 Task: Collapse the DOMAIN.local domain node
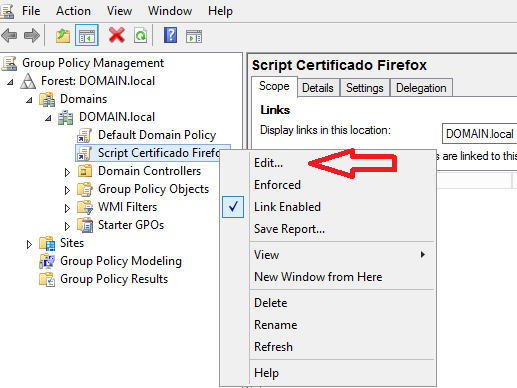(48, 118)
